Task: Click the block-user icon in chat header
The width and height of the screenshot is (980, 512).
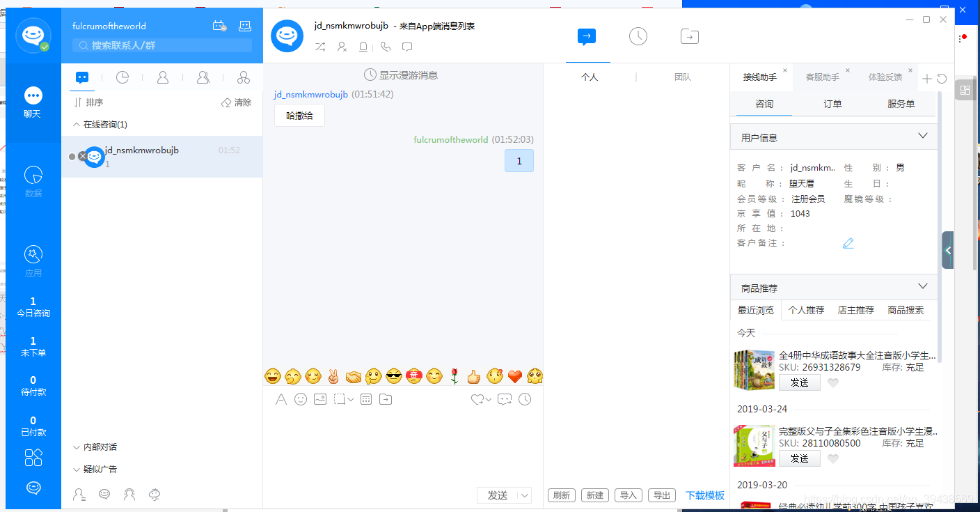Action: [342, 47]
